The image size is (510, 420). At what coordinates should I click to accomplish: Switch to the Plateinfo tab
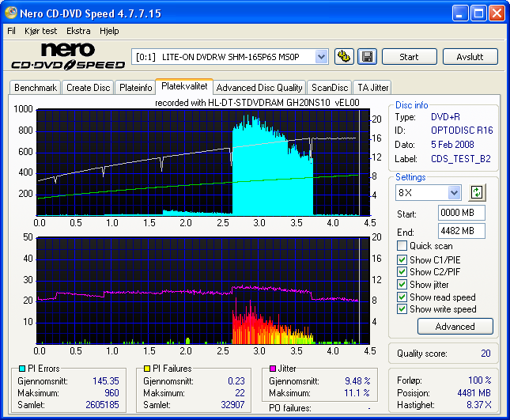click(x=136, y=88)
